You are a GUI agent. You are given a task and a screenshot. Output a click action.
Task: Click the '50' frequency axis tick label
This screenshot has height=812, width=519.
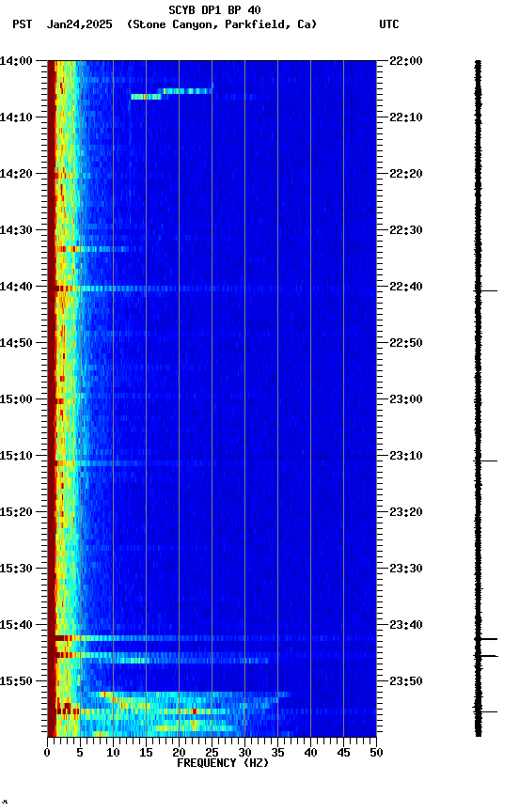pos(376,753)
